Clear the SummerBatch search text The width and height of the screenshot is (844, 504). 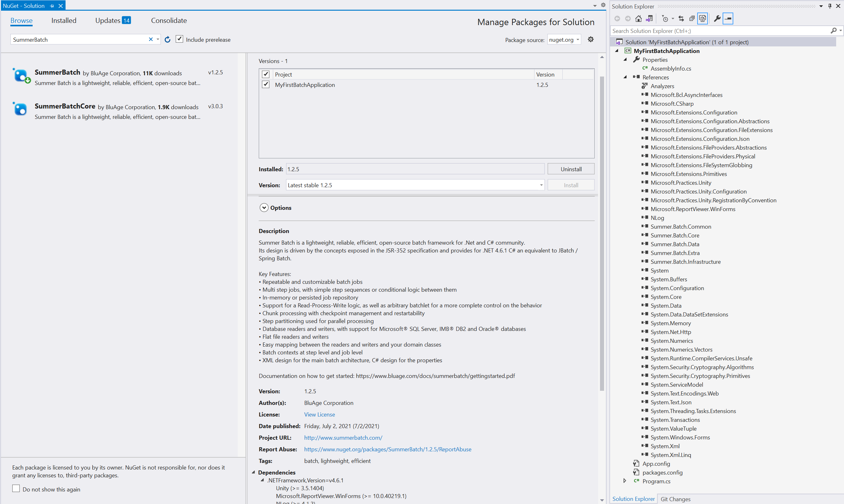pos(151,40)
